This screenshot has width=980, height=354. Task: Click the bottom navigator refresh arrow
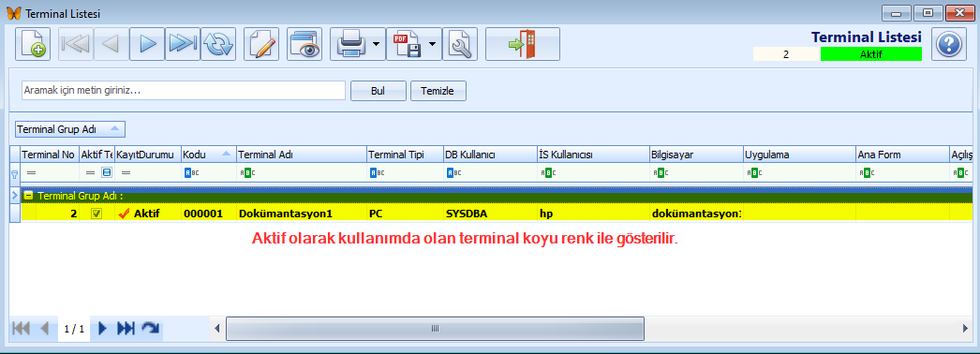pyautogui.click(x=150, y=329)
